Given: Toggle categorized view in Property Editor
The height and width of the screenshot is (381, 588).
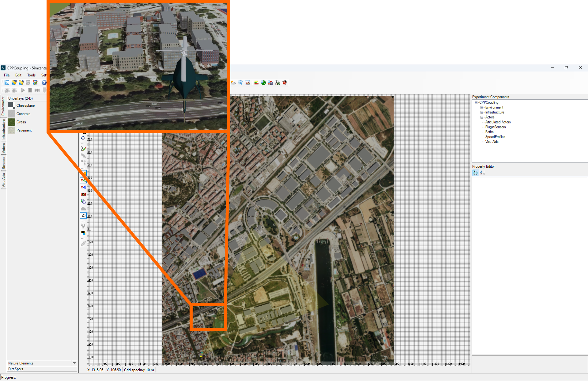Looking at the screenshot, I should tap(475, 173).
